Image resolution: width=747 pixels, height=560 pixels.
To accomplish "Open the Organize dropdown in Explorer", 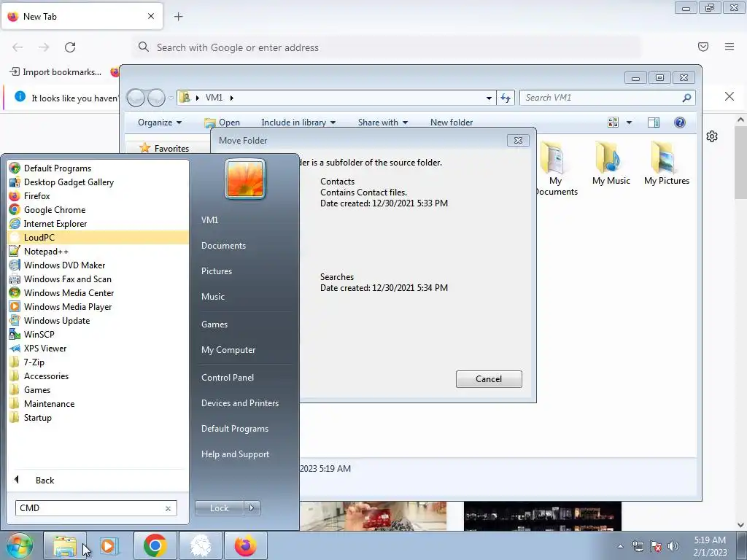I will (160, 122).
